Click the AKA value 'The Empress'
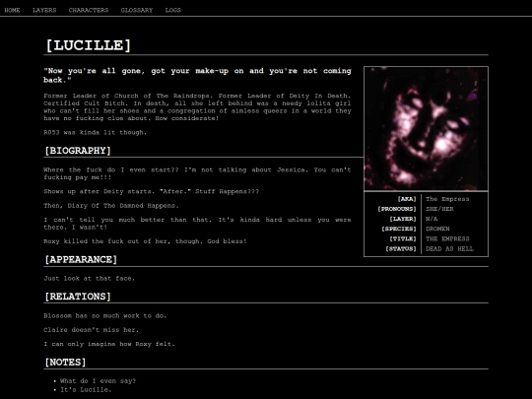This screenshot has width=532, height=399. click(x=447, y=199)
